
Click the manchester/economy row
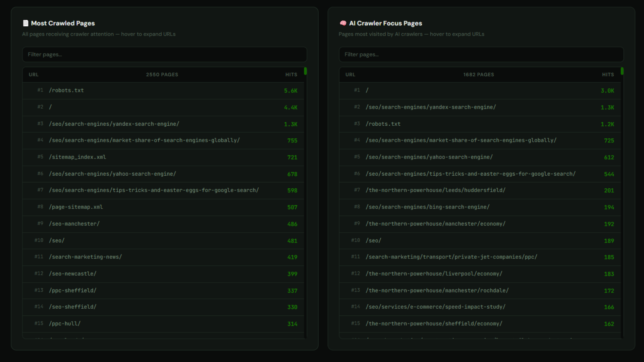pyautogui.click(x=480, y=224)
